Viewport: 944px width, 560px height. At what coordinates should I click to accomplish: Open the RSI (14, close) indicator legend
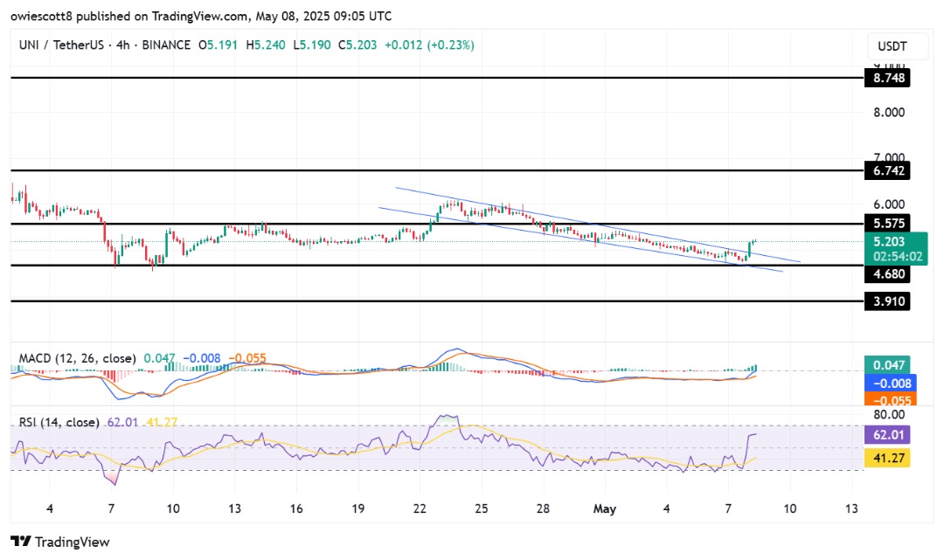tap(60, 422)
